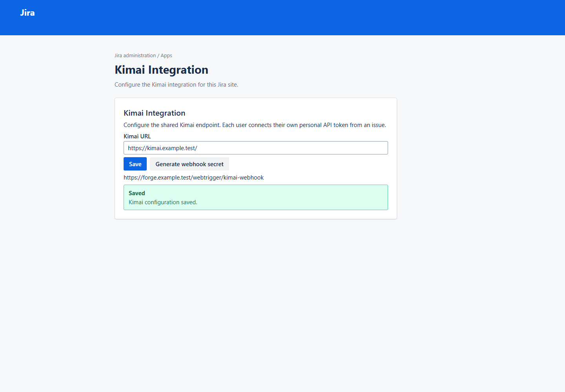The image size is (565, 392).
Task: Open the Jira logo in header
Action: tap(27, 13)
